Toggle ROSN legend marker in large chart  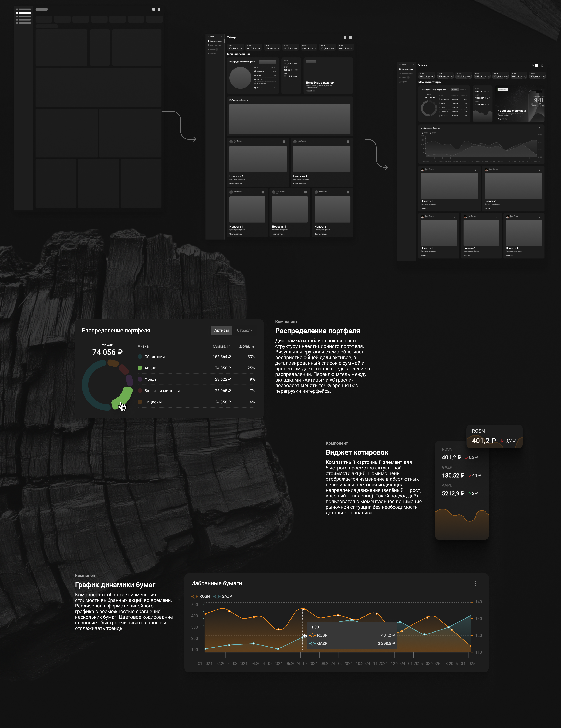[x=194, y=596]
